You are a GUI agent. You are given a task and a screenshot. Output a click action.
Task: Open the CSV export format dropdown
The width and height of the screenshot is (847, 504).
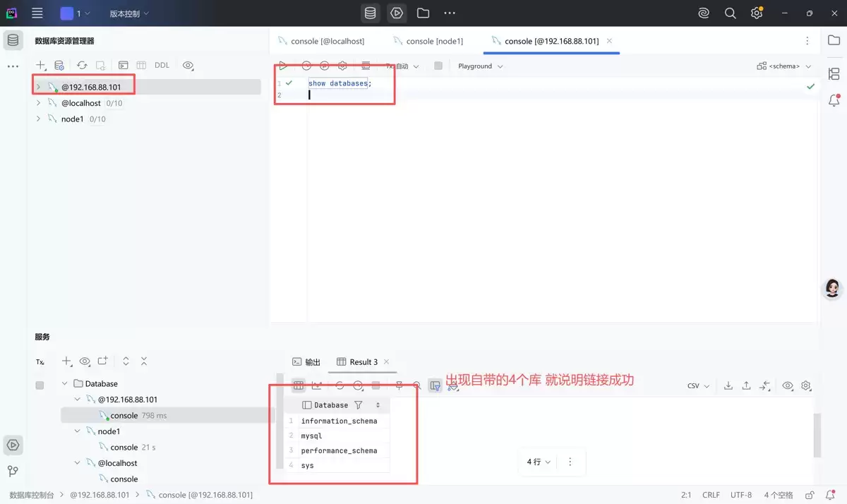point(698,386)
